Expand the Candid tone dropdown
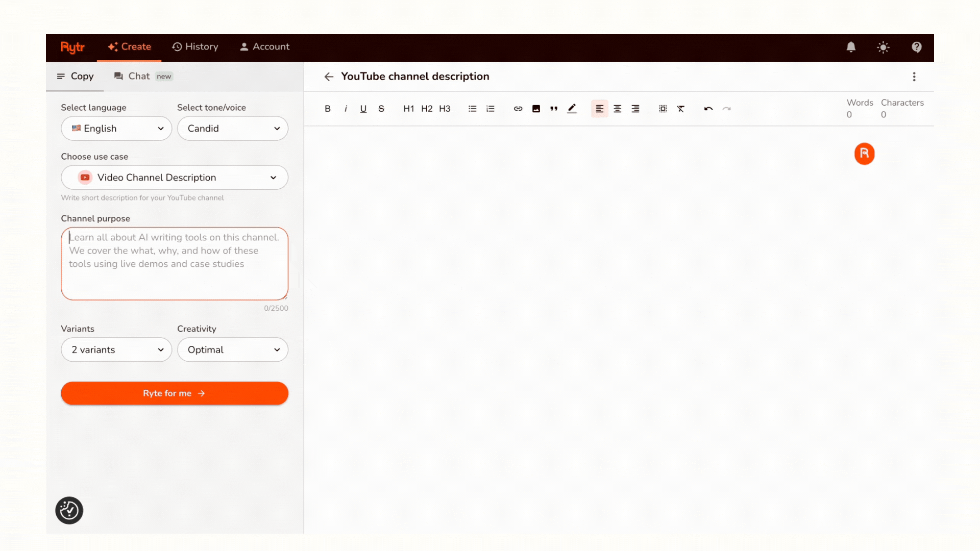Screen dimensions: 980x551 click(x=233, y=129)
